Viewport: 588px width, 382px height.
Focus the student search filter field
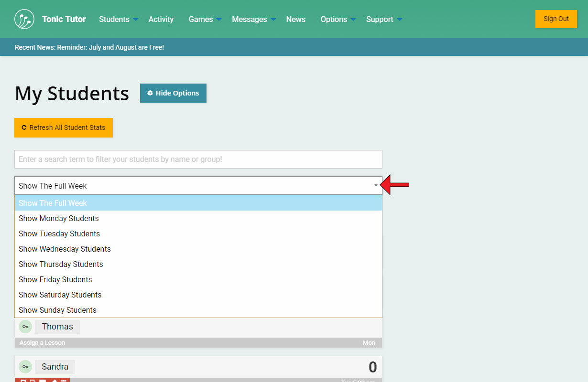198,159
